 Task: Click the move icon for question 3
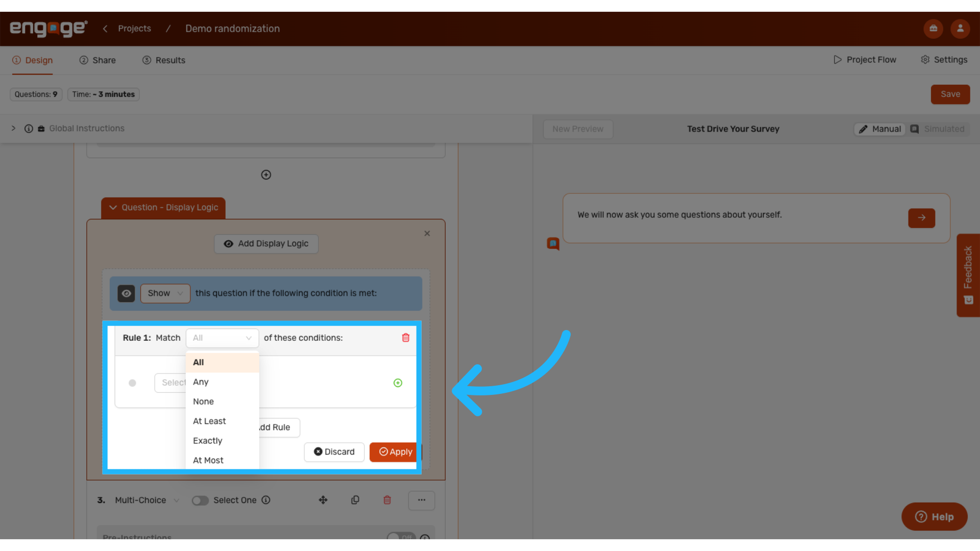(x=323, y=500)
